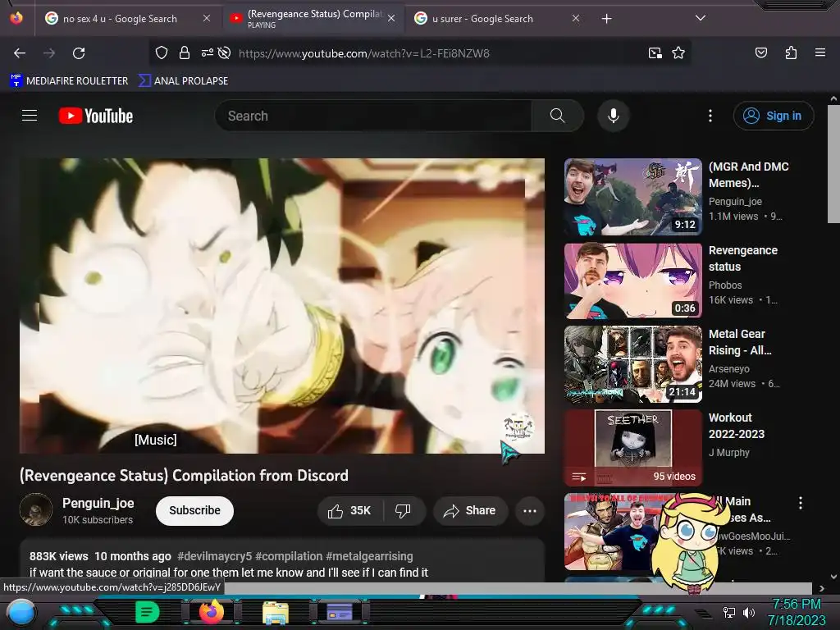Open picture-in-picture icon in address bar
Image resolution: width=840 pixels, height=630 pixels.
click(655, 52)
